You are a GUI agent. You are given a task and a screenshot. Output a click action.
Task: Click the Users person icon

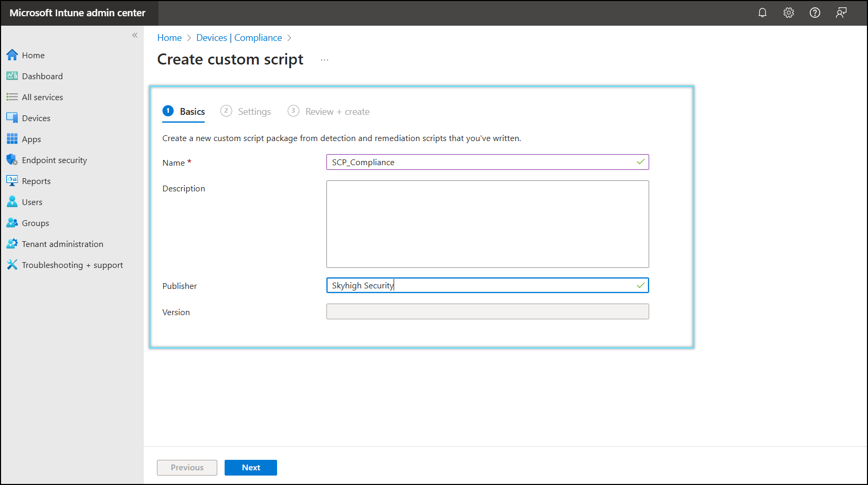[x=12, y=202]
